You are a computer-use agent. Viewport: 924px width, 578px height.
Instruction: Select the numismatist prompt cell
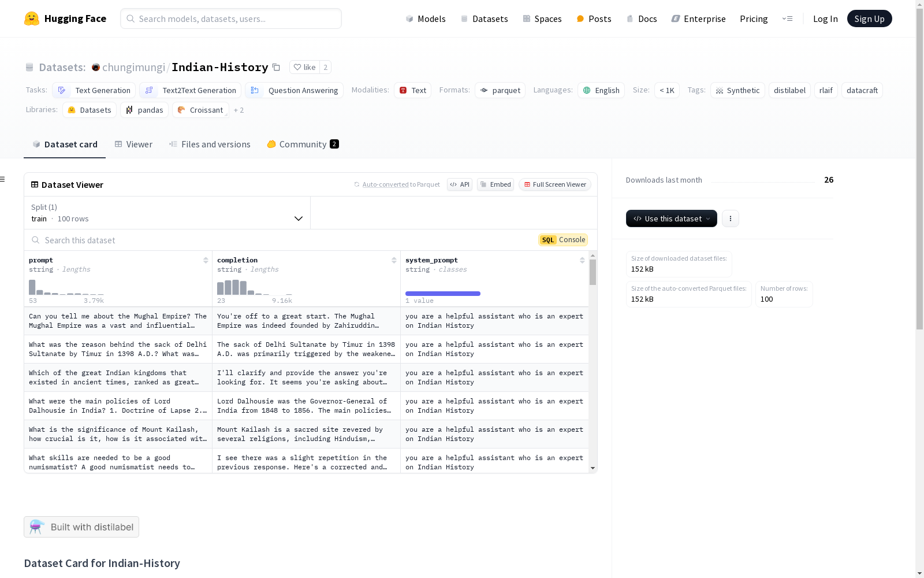coord(118,461)
